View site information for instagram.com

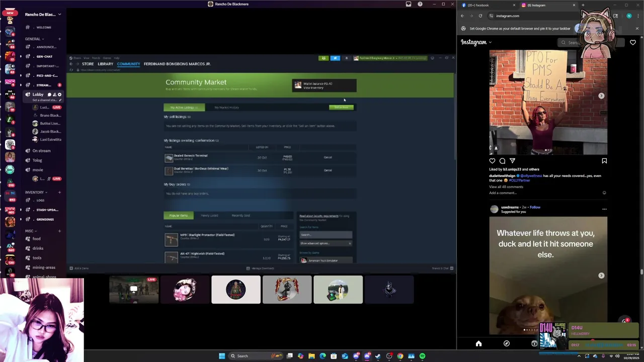(x=492, y=16)
